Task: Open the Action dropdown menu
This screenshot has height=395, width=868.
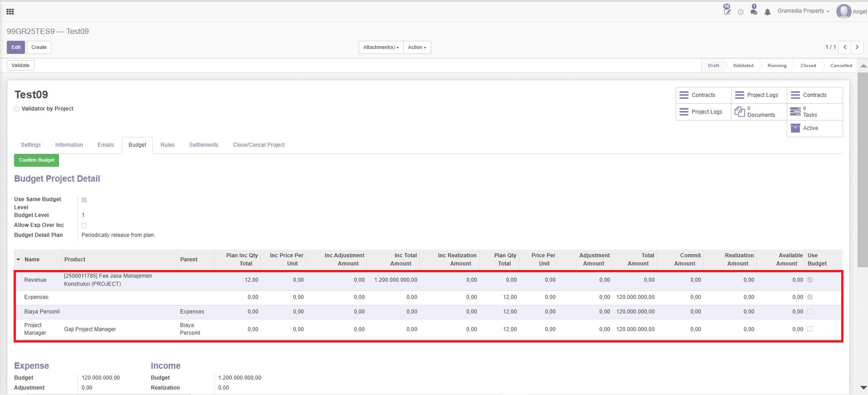Action: 417,48
